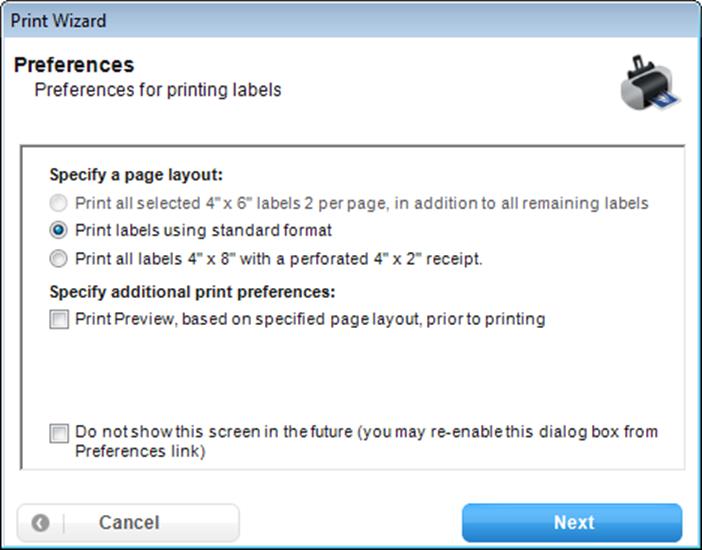Click the back arrow icon beside Cancel
702x550 pixels.
(x=40, y=523)
